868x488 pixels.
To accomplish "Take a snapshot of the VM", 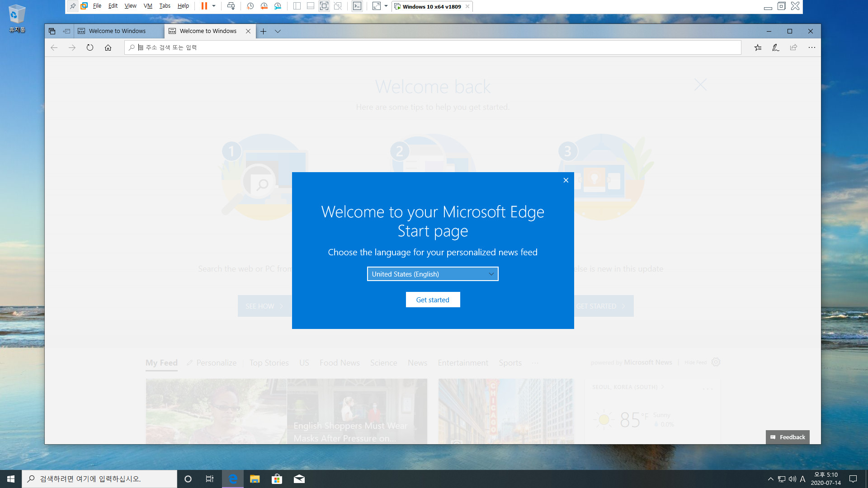I will [x=250, y=6].
